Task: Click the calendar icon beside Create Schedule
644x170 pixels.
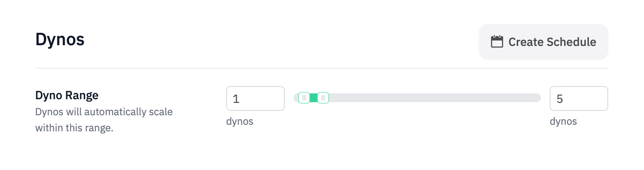Action: tap(497, 42)
